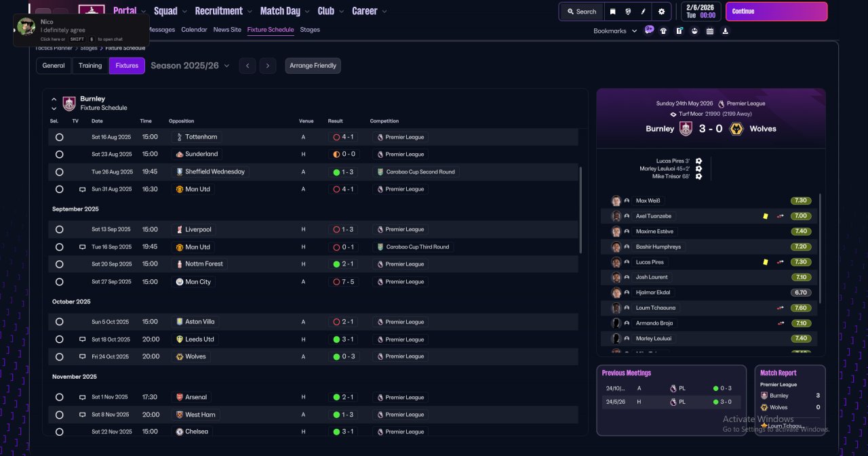The image size is (868, 456).
Task: Expand the Career menu dropdown
Action: click(384, 12)
